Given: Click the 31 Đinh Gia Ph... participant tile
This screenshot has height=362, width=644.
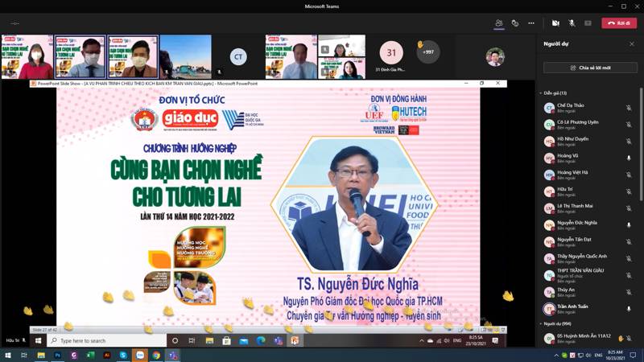Looking at the screenshot, I should click(391, 56).
